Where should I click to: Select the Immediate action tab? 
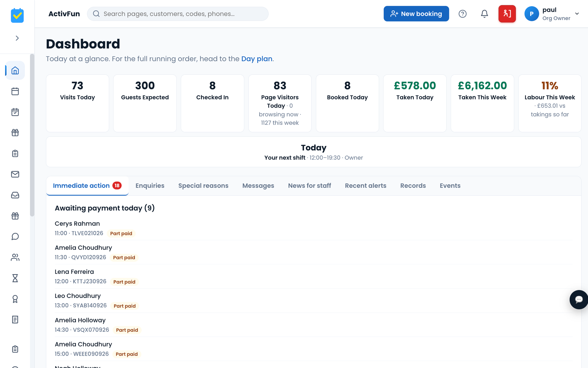[x=87, y=186]
